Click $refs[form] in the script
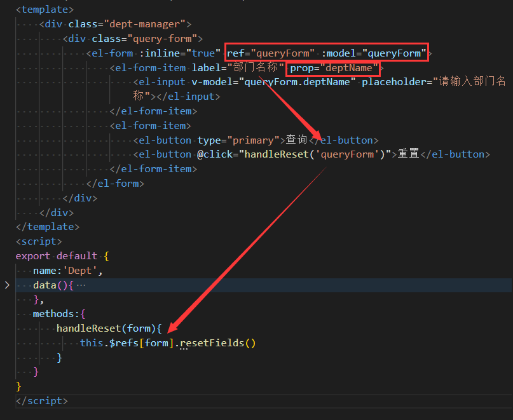The image size is (513, 420). point(142,343)
